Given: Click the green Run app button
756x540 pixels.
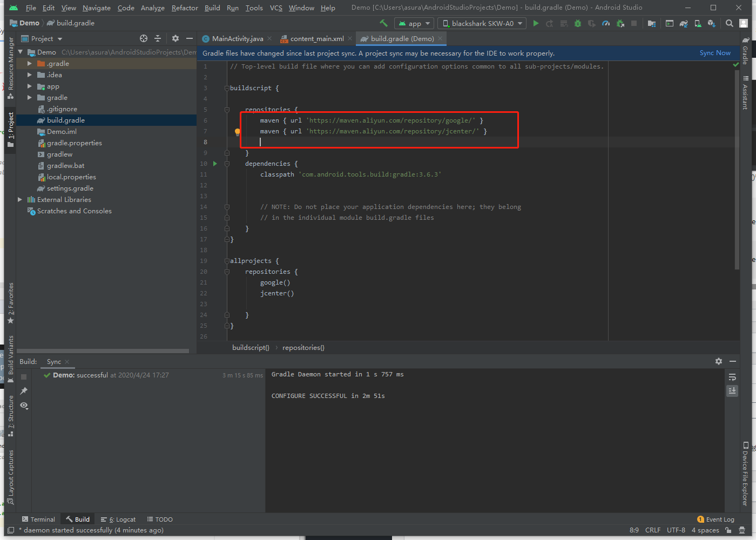Looking at the screenshot, I should tap(536, 23).
